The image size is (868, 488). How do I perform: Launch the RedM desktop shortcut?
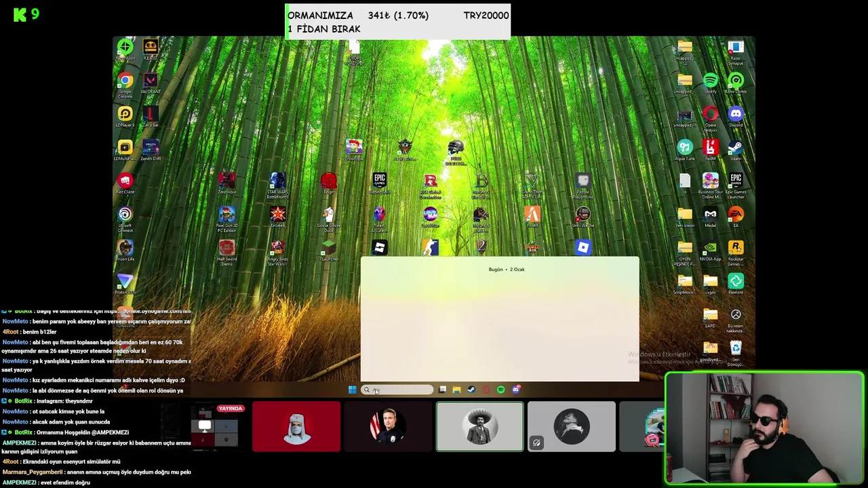tap(710, 148)
